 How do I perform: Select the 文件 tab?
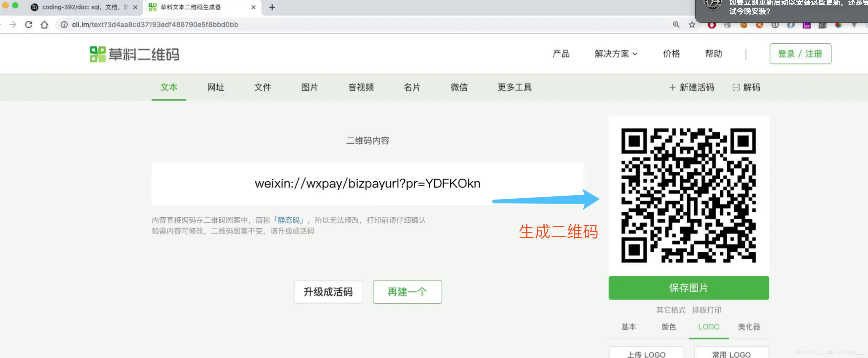pos(263,87)
